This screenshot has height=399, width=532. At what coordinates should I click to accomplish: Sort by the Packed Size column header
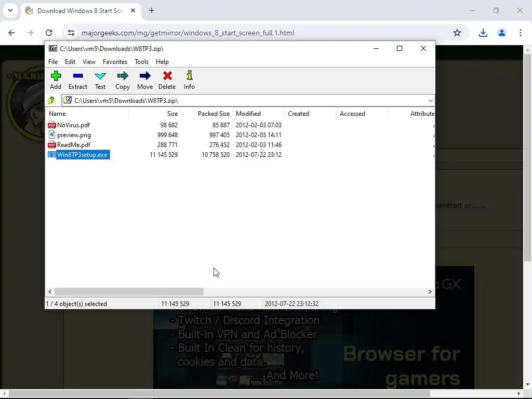[207, 114]
